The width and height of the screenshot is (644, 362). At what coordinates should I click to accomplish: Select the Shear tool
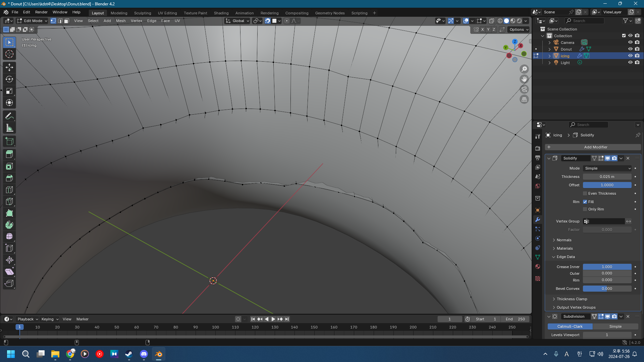(9, 272)
